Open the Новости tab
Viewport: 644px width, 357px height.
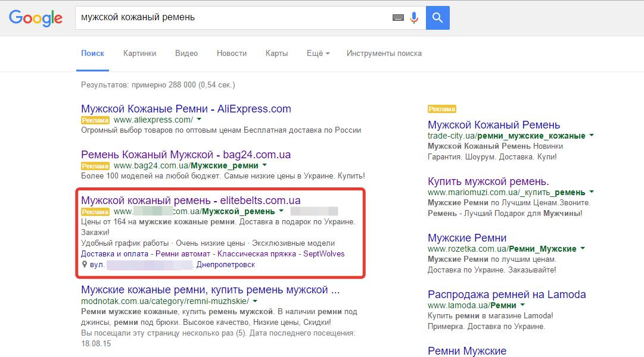pos(232,53)
